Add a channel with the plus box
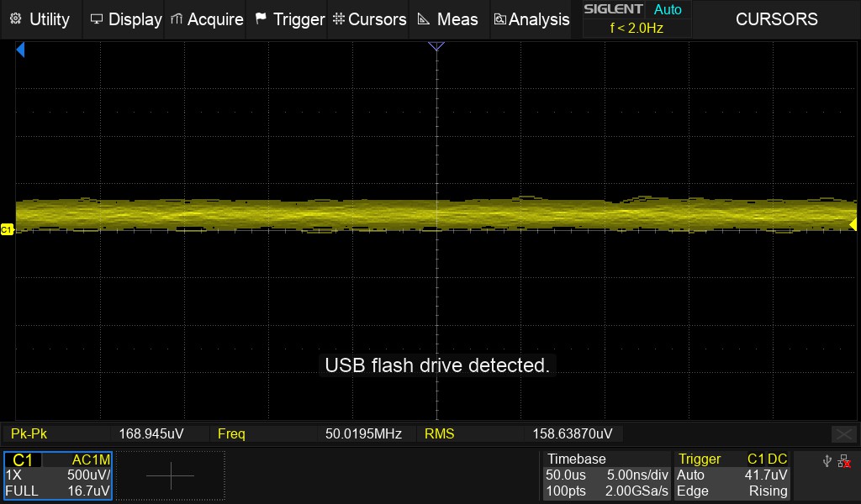 point(171,475)
